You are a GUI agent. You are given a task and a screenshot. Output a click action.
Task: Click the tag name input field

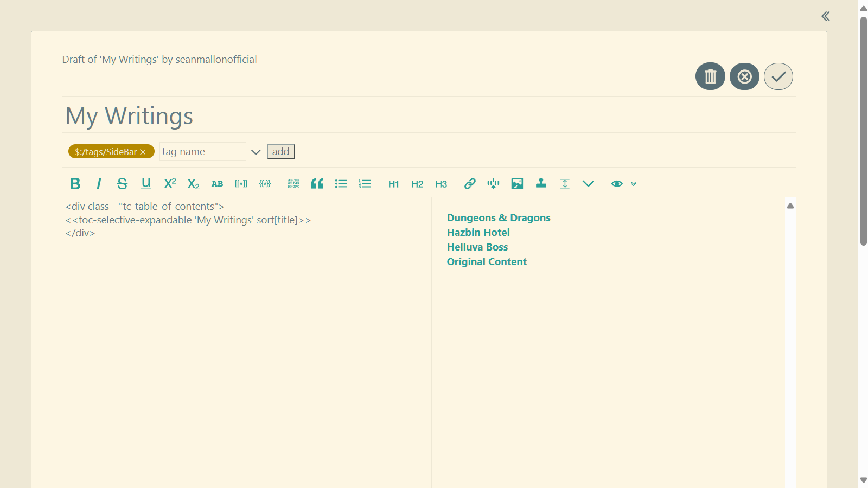202,152
